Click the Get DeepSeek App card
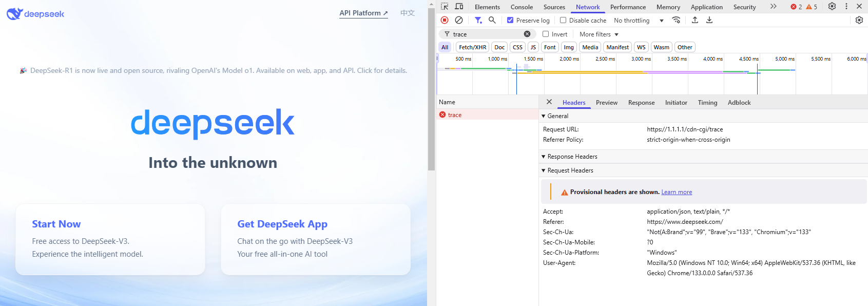Image resolution: width=868 pixels, height=306 pixels. [316, 239]
